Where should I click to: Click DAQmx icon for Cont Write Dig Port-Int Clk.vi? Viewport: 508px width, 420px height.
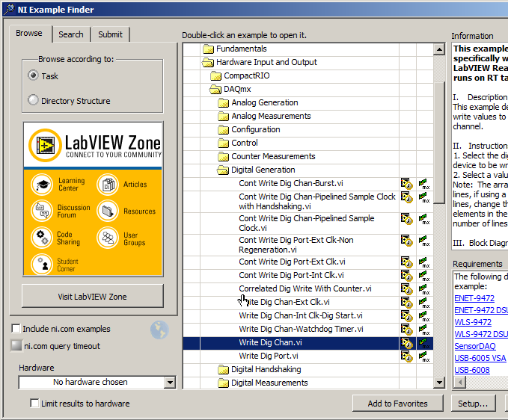coord(424,275)
